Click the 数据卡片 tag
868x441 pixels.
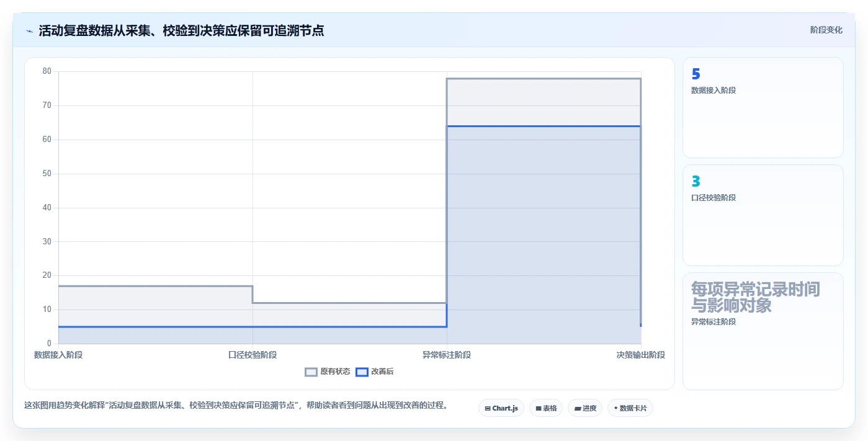630,408
